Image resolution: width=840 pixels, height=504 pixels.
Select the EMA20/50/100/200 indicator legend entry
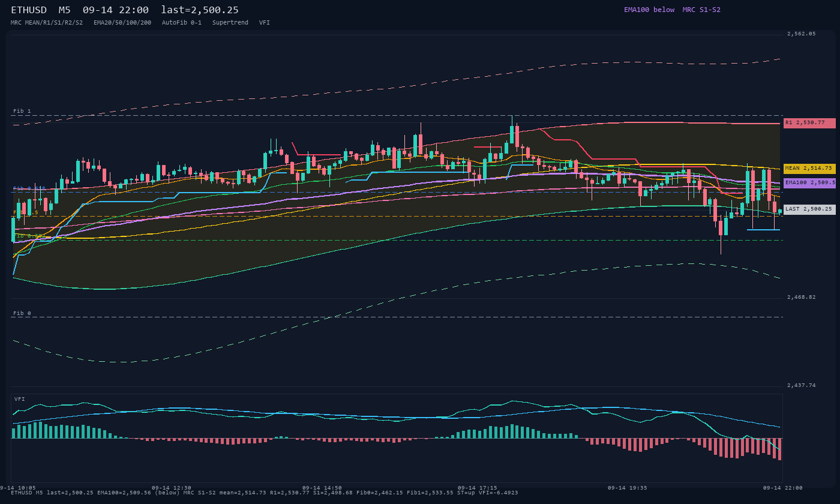pyautogui.click(x=122, y=23)
